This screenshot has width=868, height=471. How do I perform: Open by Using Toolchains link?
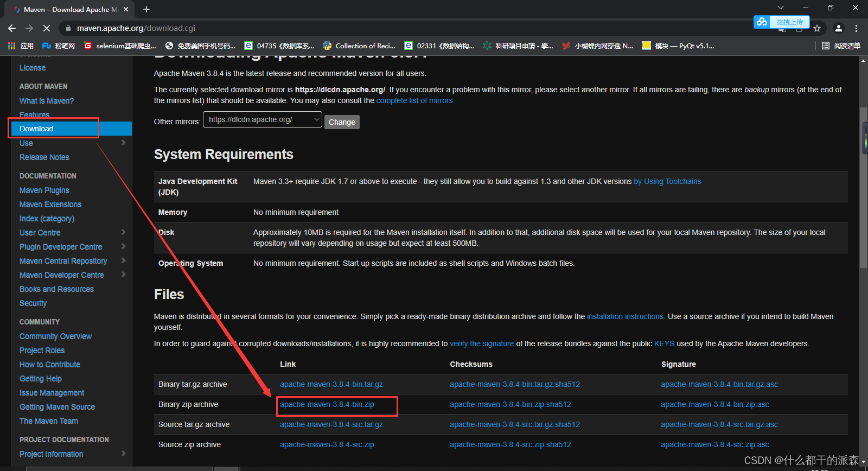tap(667, 181)
